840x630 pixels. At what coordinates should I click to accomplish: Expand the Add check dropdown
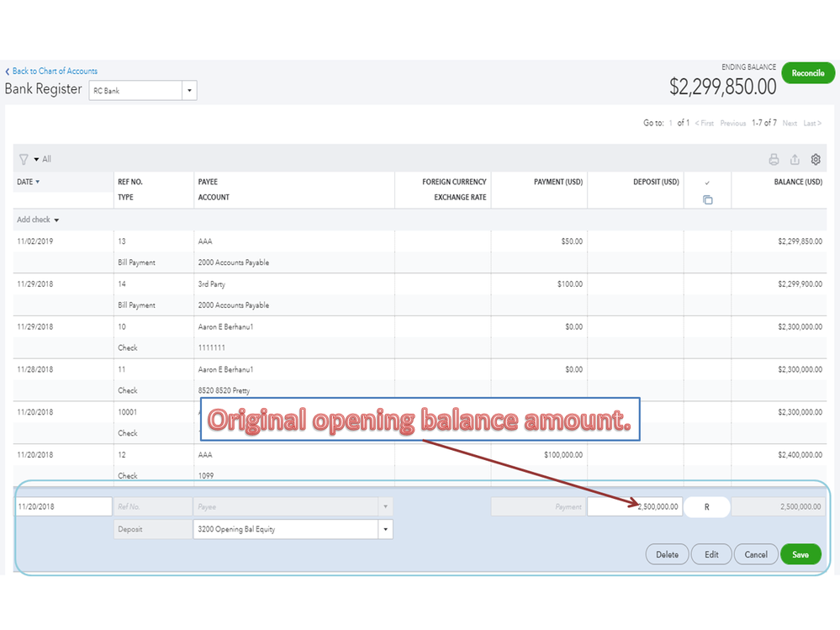[x=38, y=220]
